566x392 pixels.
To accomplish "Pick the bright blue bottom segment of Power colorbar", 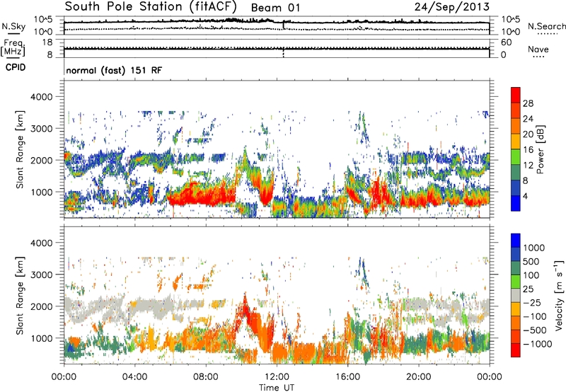I will [x=516, y=203].
